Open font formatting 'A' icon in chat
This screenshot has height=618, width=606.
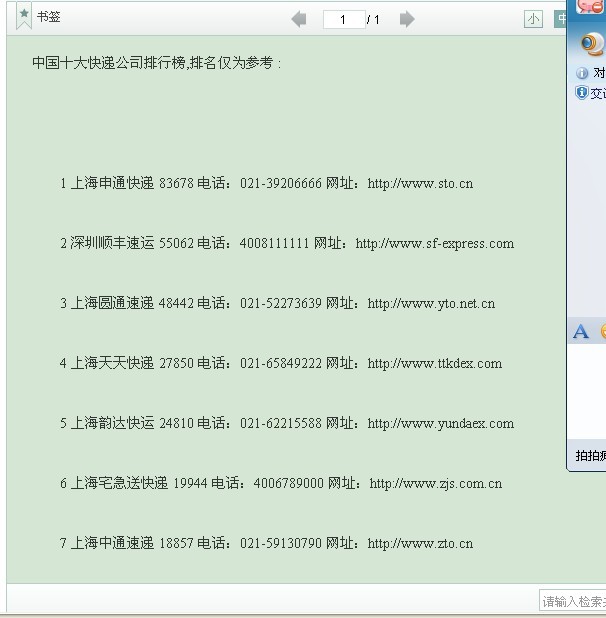[x=581, y=332]
